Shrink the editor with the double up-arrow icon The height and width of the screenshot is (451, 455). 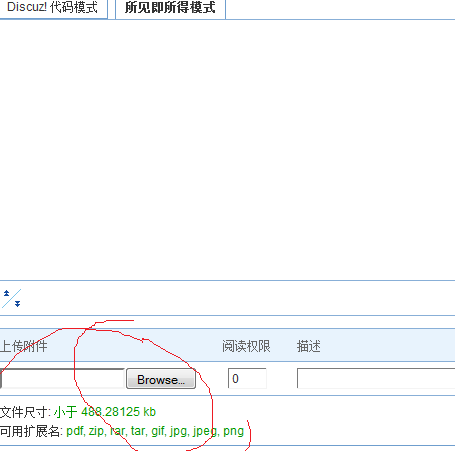pos(6,293)
